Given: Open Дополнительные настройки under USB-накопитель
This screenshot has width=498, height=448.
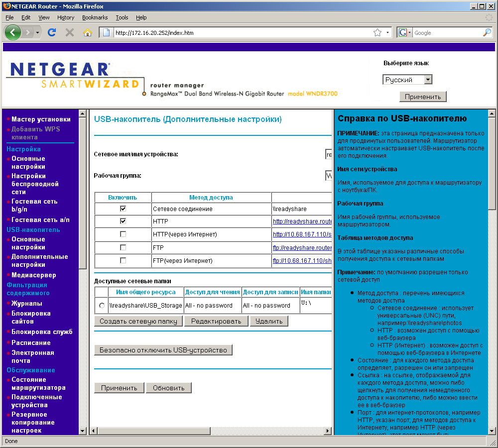Looking at the screenshot, I should (x=40, y=261).
